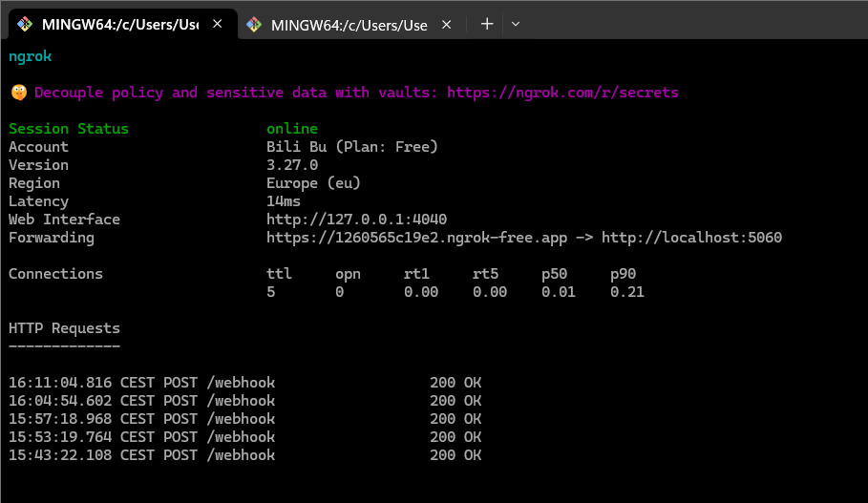Click the p90 column header

coord(623,274)
